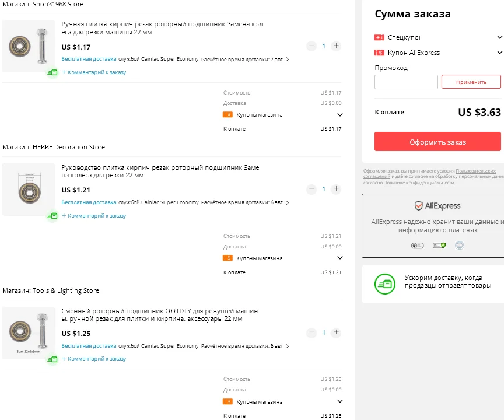Click green fast delivery icon on HEBBE item

(x=52, y=216)
